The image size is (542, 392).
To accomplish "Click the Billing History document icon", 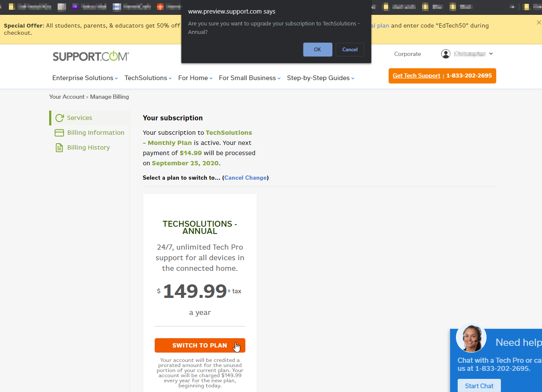I will click(x=59, y=147).
